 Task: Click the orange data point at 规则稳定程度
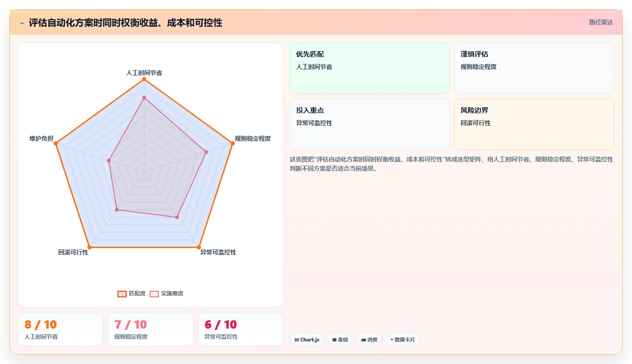(x=232, y=144)
